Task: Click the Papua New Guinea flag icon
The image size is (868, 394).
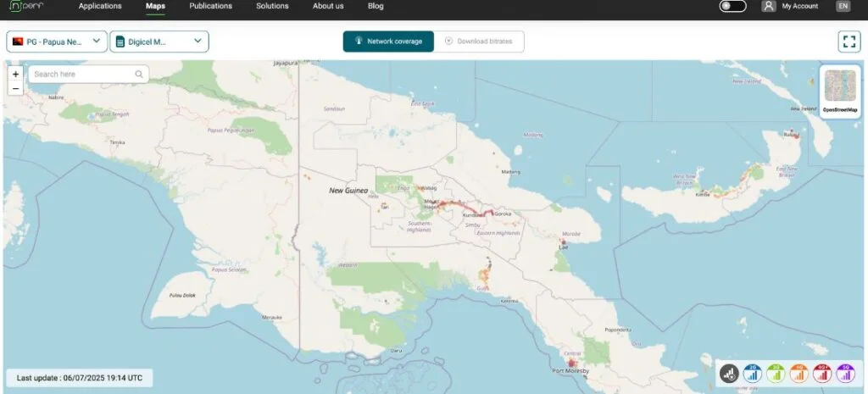Action: coord(18,41)
